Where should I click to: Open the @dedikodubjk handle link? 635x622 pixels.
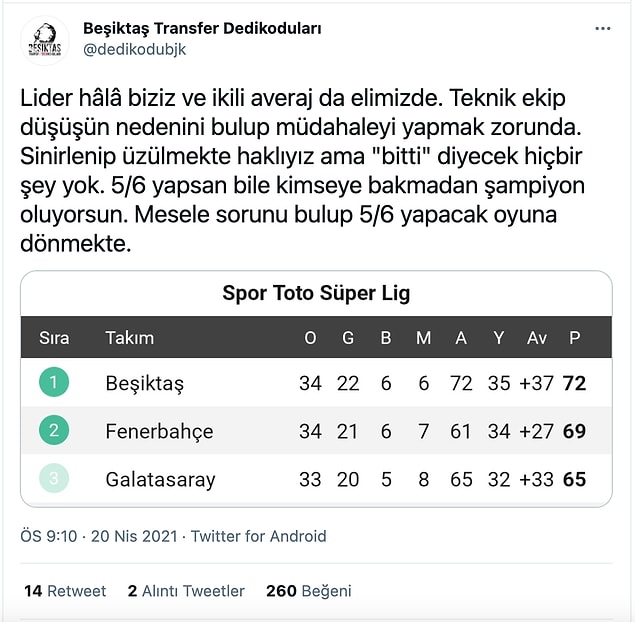pyautogui.click(x=134, y=49)
